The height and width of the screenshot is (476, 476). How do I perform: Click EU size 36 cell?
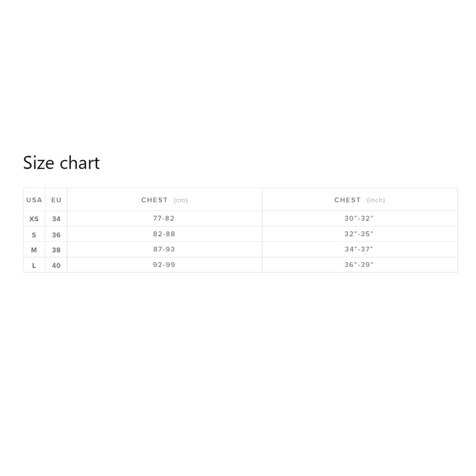point(56,235)
